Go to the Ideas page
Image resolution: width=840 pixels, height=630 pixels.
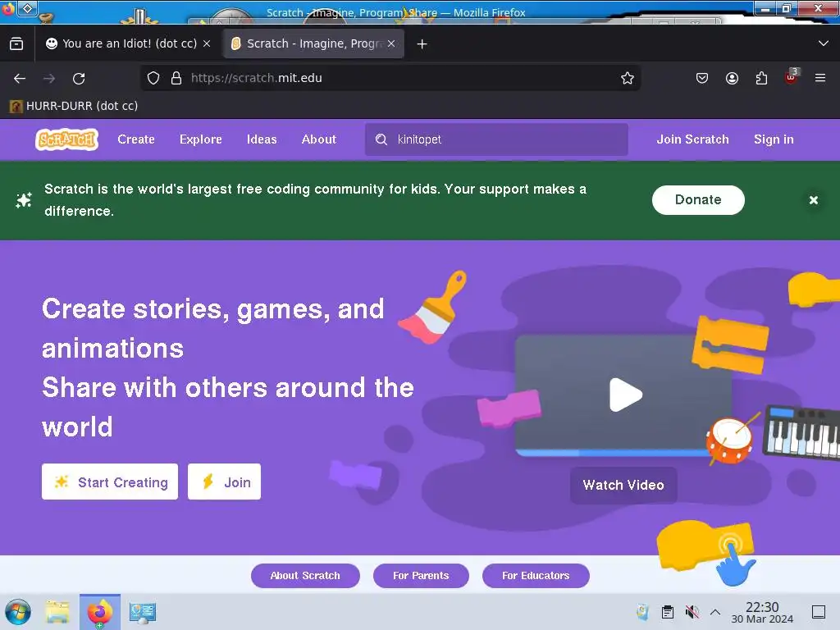click(x=262, y=139)
